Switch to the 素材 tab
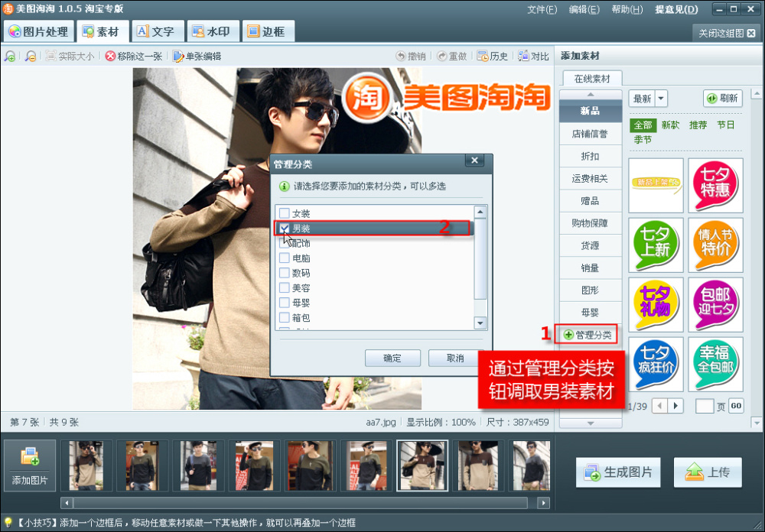Screen dimensions: 765x532 pos(103,31)
